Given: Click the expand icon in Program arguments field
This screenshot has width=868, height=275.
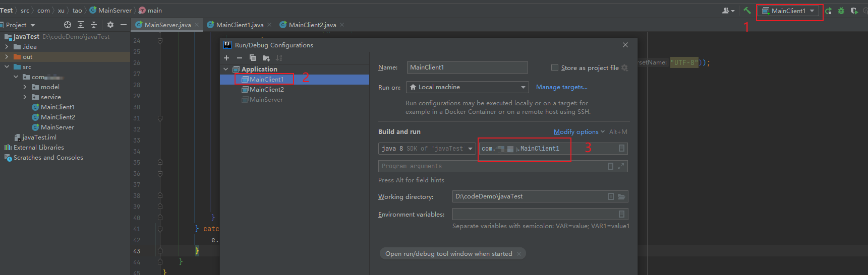Looking at the screenshot, I should (x=621, y=166).
